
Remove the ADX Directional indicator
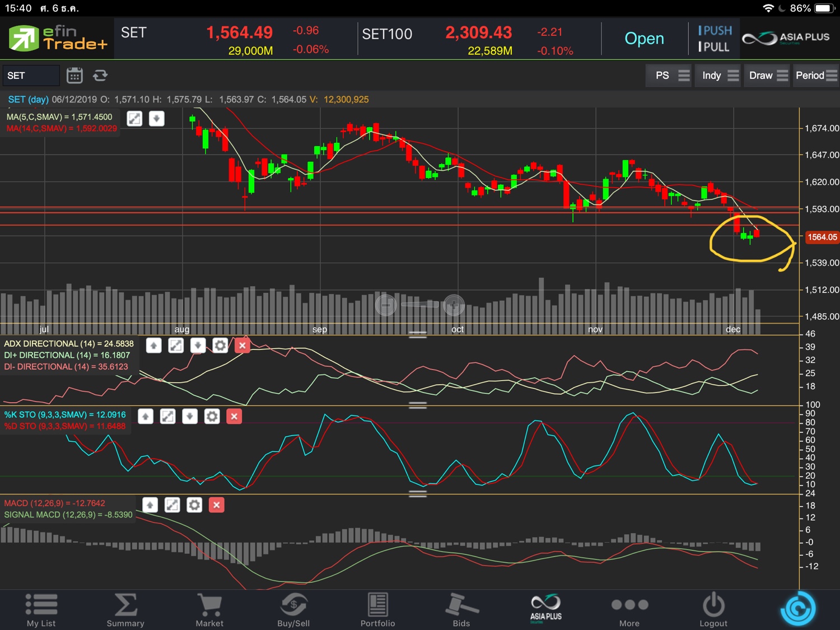tap(242, 346)
